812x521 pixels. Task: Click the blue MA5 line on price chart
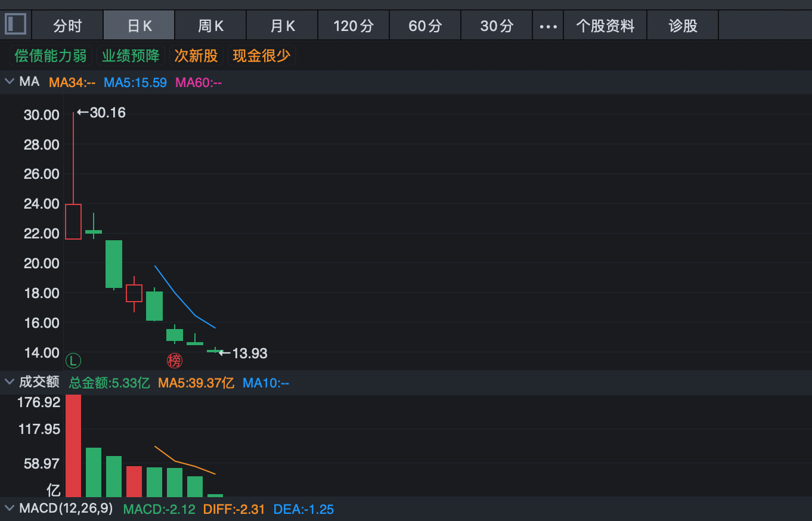click(185, 298)
